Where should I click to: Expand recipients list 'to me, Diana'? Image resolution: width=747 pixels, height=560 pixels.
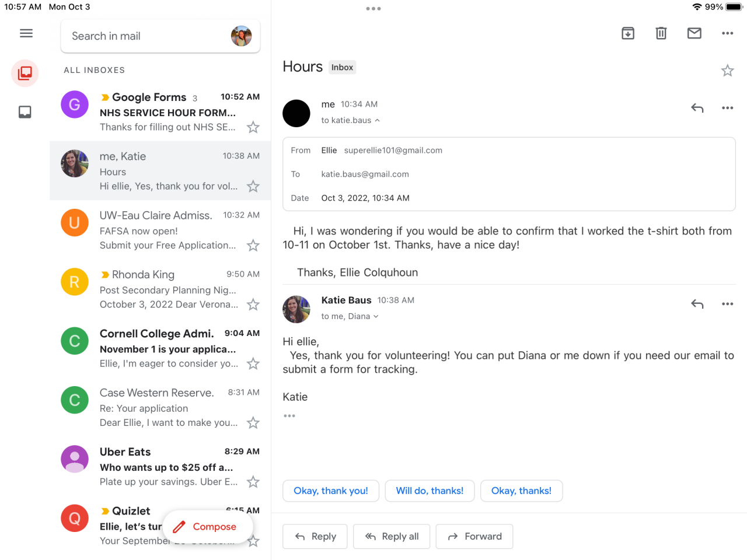tap(376, 317)
